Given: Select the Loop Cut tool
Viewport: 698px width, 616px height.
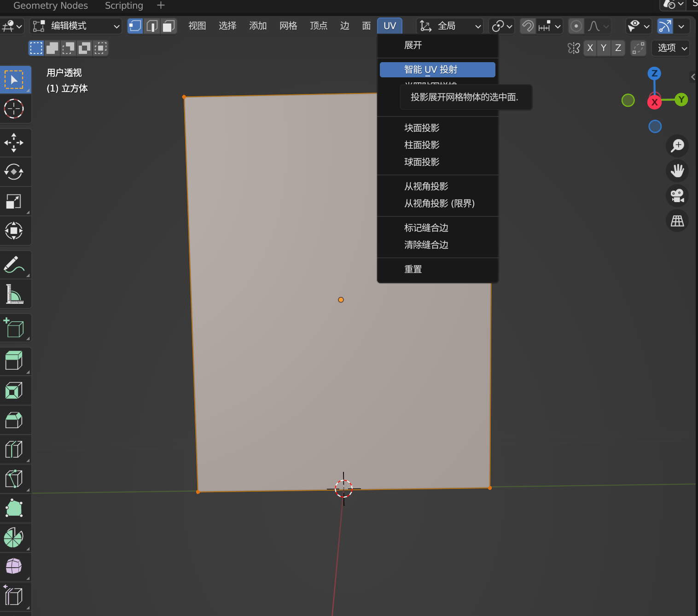Looking at the screenshot, I should click(14, 449).
